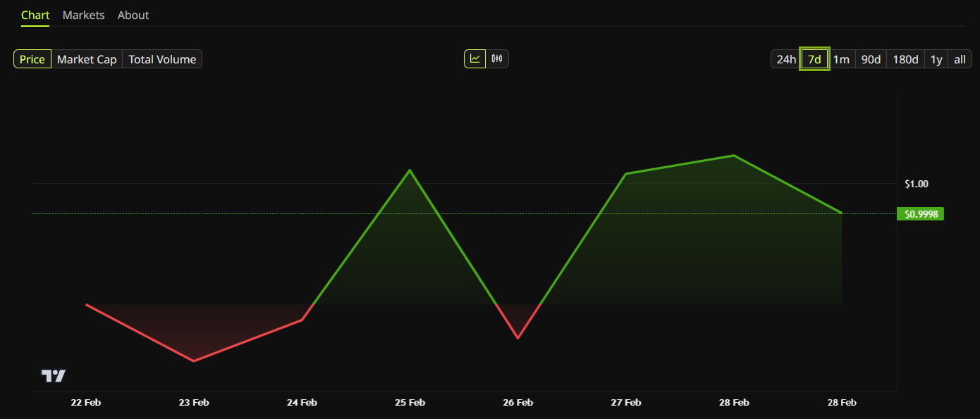Switch to Market Cap view
Image resolution: width=980 pixels, height=419 pixels.
87,59
